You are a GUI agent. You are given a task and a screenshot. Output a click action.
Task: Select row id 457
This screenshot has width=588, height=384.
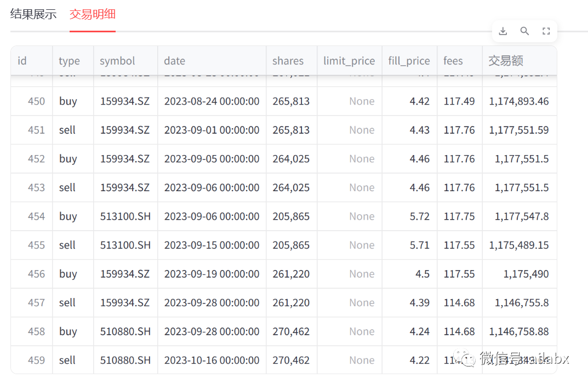click(31, 302)
